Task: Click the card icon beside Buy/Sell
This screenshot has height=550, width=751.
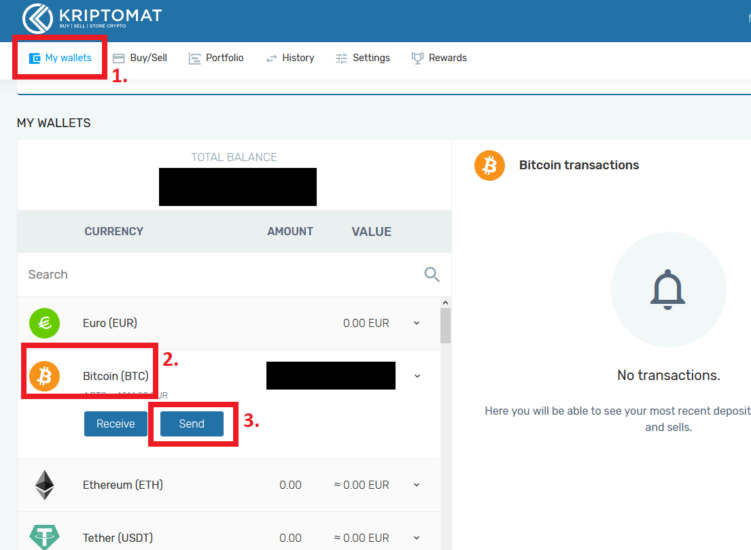Action: [x=118, y=58]
